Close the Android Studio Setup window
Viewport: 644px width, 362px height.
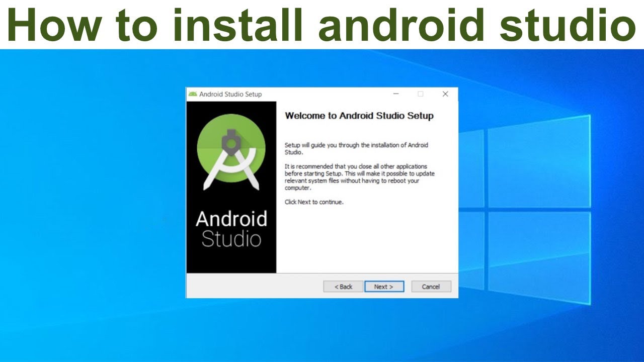click(x=445, y=94)
